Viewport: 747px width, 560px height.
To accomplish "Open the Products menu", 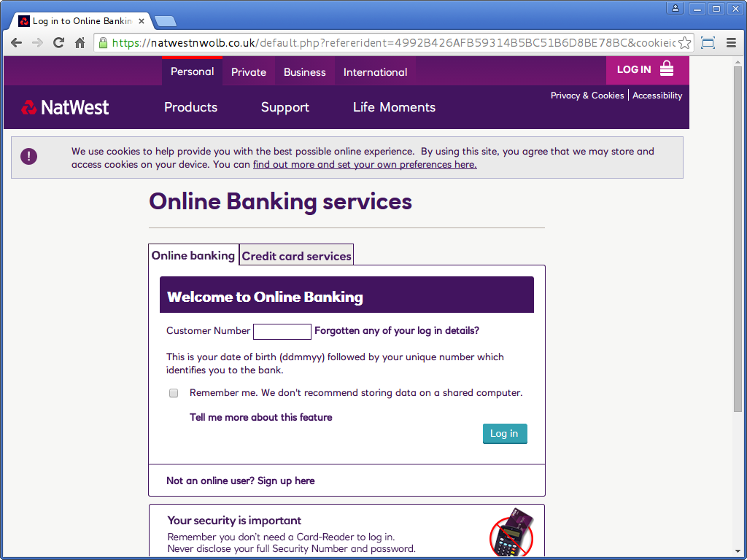I will pos(190,107).
